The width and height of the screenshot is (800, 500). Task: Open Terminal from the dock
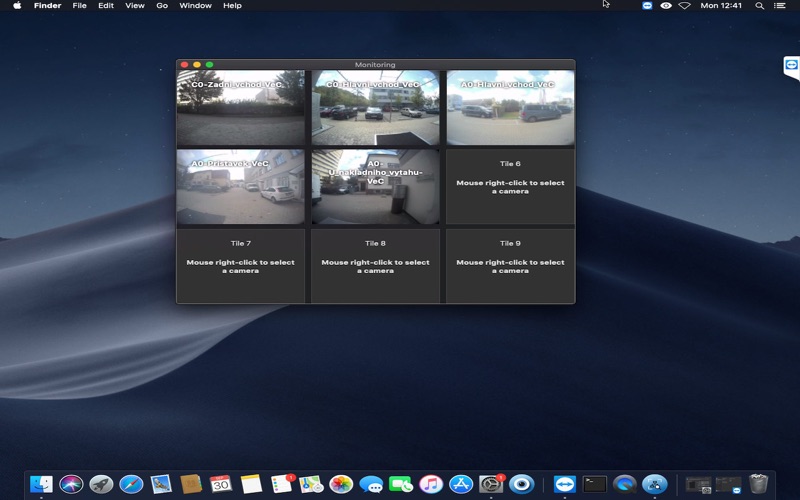[595, 484]
